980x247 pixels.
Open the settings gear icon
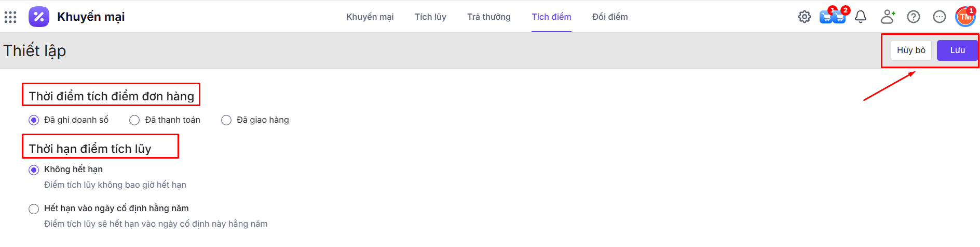(804, 17)
